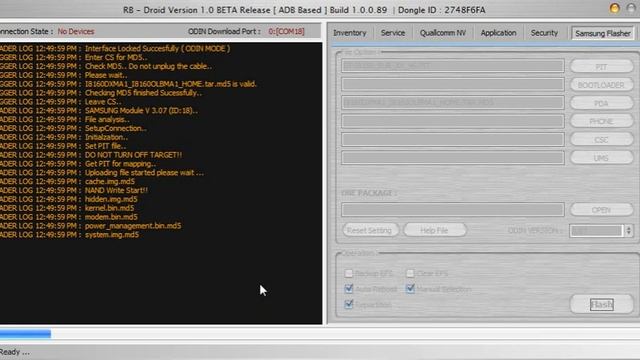640x360 pixels.
Task: Click the UMS file path field
Action: click(453, 158)
